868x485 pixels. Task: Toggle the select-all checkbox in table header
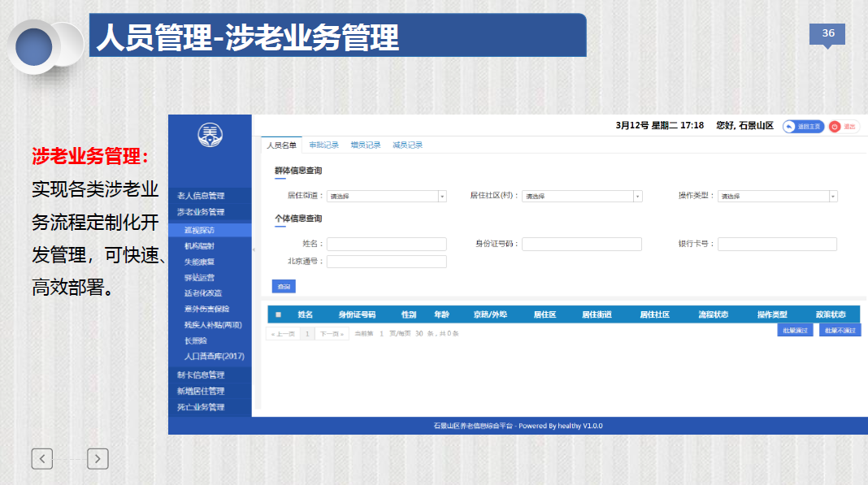click(x=279, y=314)
